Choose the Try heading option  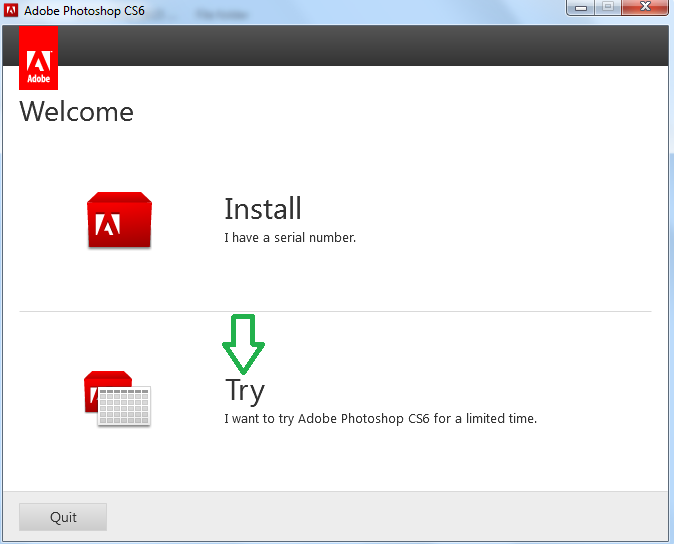click(245, 391)
